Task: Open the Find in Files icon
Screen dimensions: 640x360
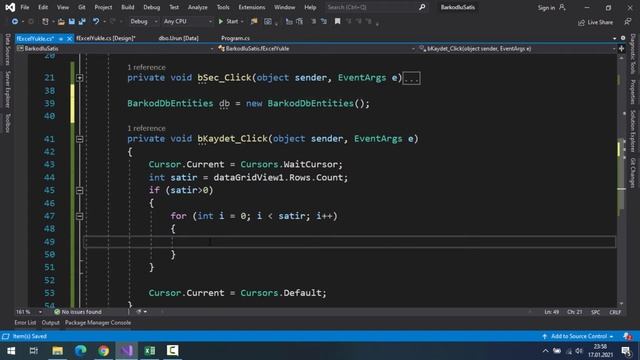Action: tap(254, 21)
